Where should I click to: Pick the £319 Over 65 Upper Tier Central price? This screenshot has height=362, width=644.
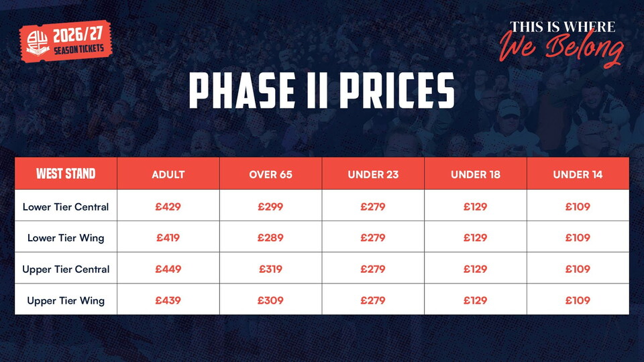tap(270, 269)
